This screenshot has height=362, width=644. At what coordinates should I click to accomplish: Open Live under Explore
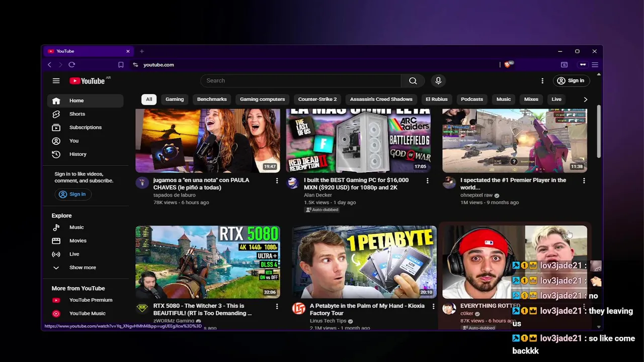pyautogui.click(x=85, y=254)
